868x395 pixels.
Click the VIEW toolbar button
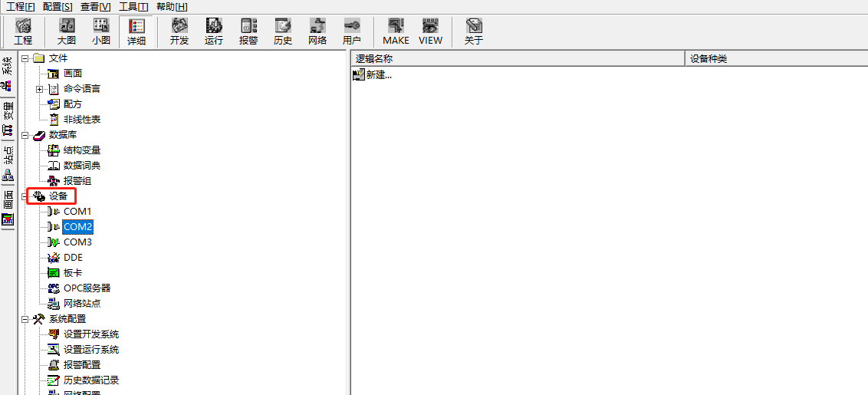430,31
